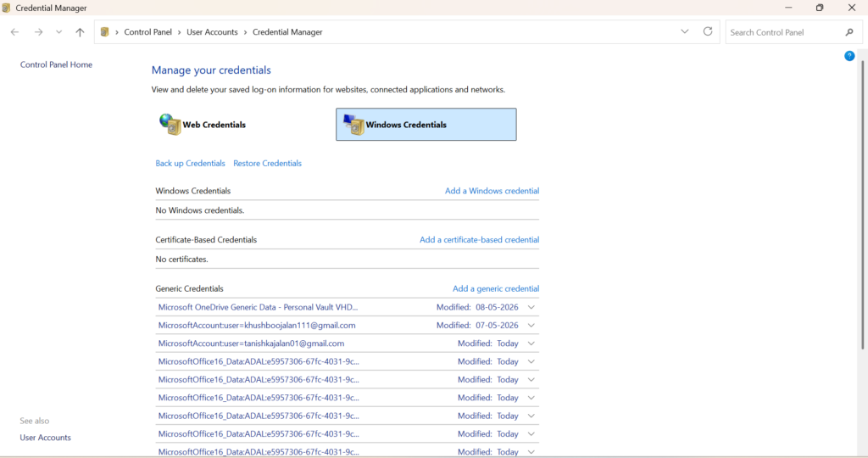Open Control Panel Home link
This screenshot has height=458, width=868.
click(x=57, y=64)
